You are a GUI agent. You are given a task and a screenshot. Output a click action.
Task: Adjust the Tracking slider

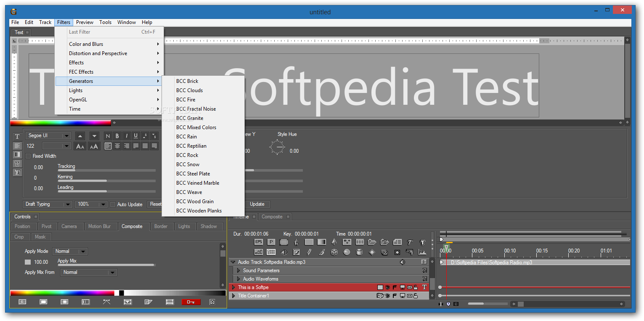click(x=106, y=170)
